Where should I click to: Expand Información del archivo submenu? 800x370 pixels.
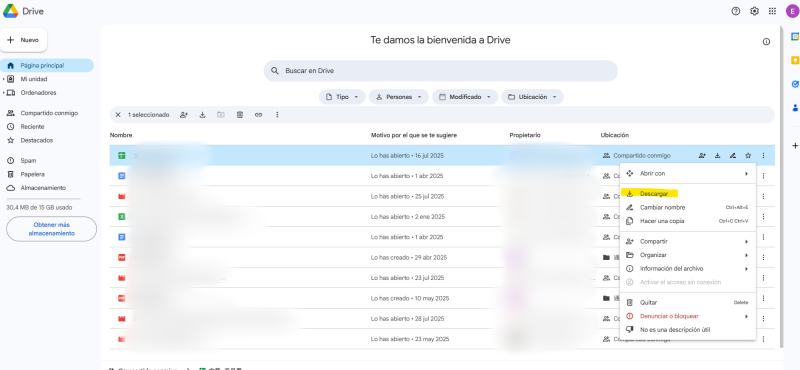746,268
